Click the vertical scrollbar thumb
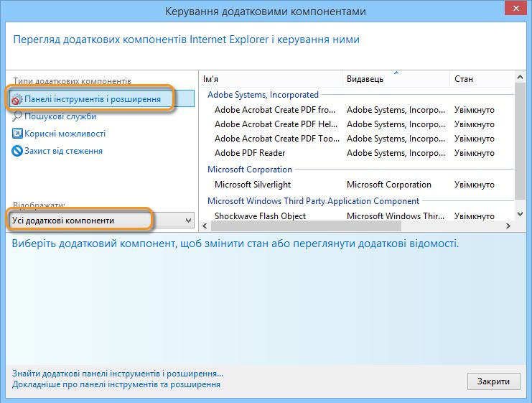The width and height of the screenshot is (532, 403). [520, 142]
